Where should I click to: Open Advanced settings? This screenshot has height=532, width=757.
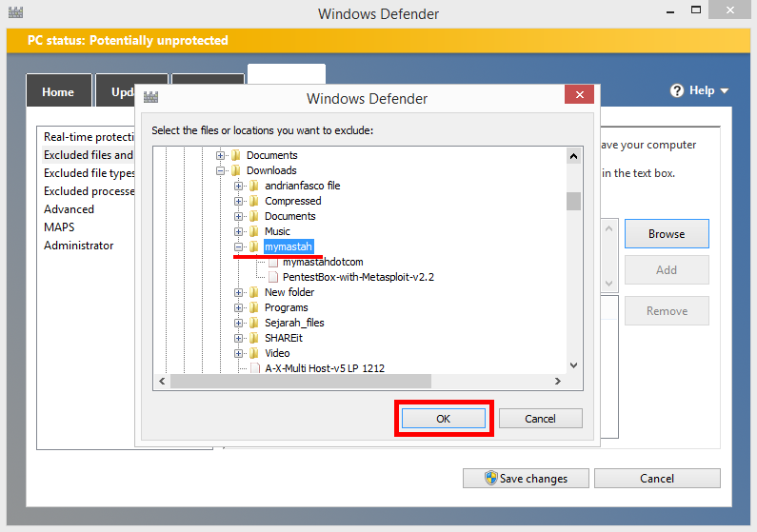coord(70,209)
